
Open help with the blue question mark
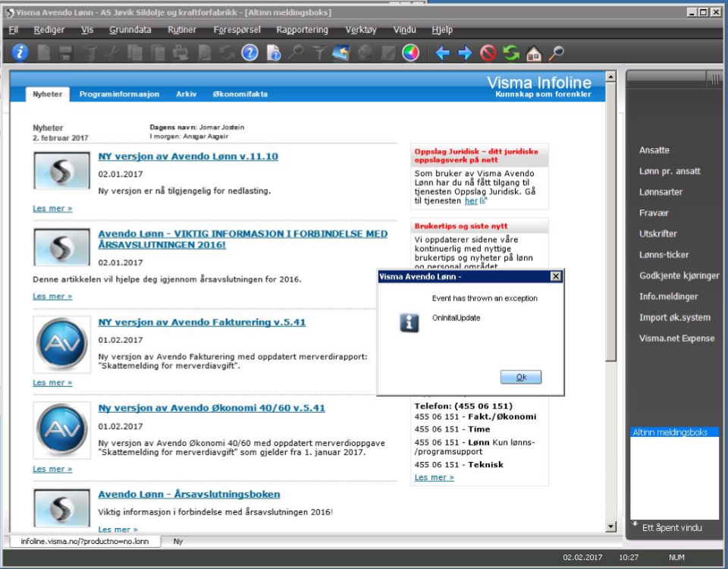(x=249, y=52)
